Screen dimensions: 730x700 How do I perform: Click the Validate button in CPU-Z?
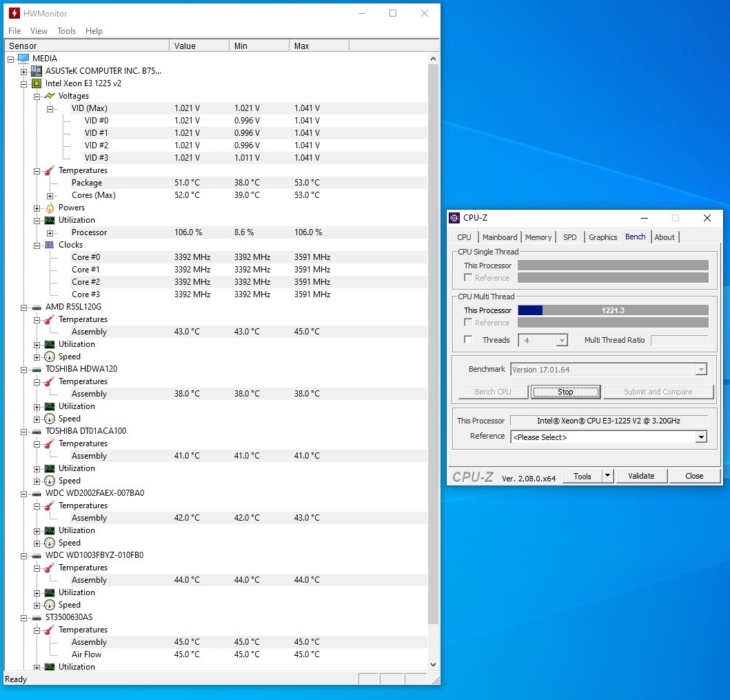tap(640, 476)
